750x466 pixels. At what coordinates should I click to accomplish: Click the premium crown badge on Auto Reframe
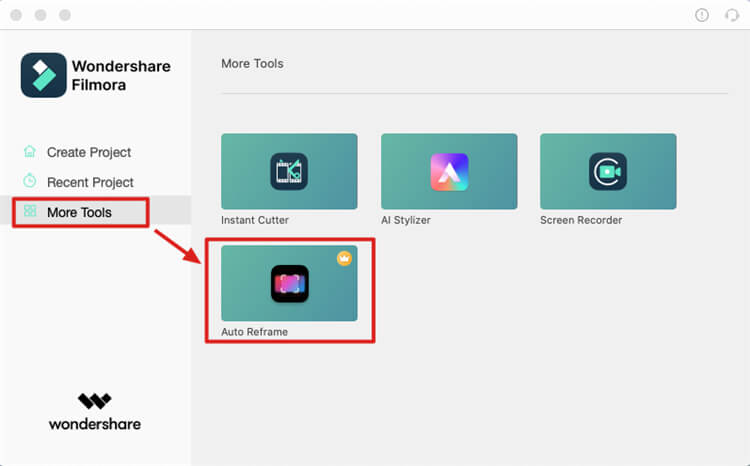[344, 258]
